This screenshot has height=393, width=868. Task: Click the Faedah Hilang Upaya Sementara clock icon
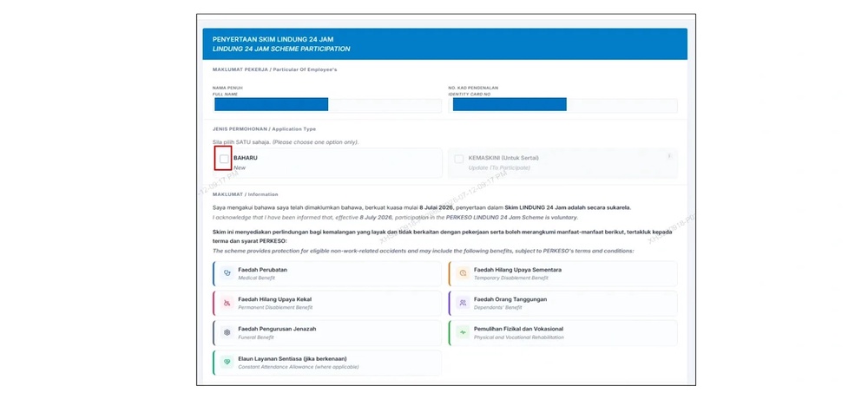(x=463, y=273)
